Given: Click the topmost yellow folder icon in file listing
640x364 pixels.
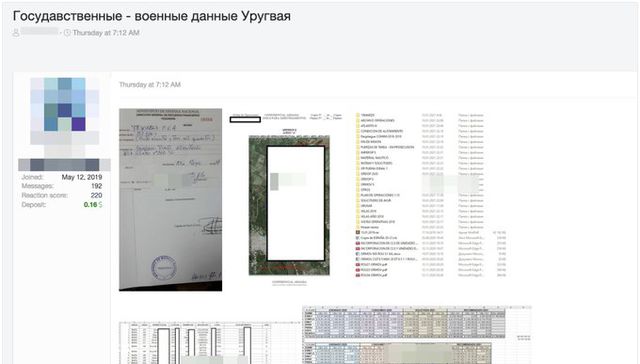Looking at the screenshot, I should click(x=358, y=115).
